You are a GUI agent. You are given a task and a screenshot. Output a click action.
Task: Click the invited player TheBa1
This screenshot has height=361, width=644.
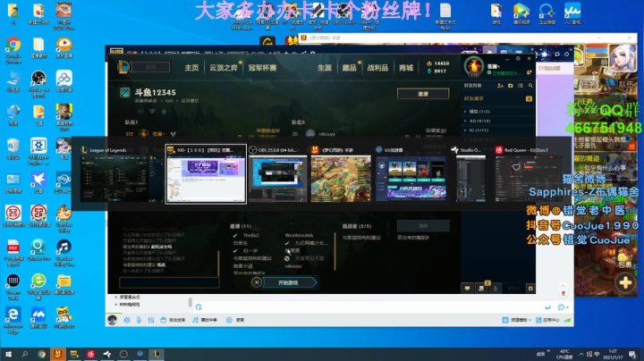coord(251,235)
